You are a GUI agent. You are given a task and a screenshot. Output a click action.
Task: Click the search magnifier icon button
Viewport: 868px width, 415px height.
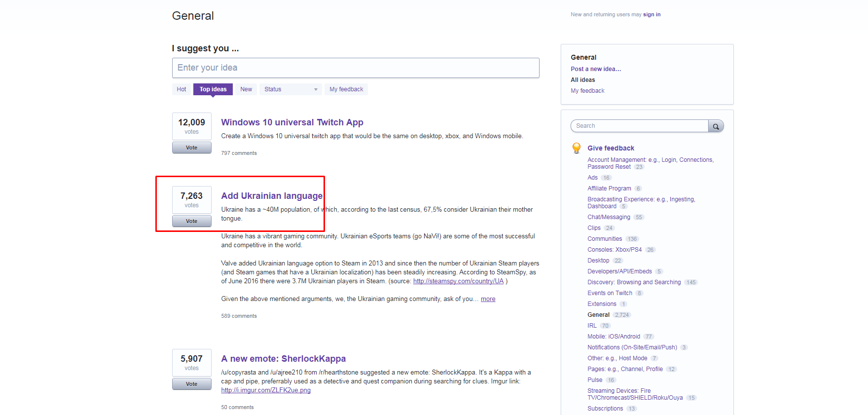point(716,126)
